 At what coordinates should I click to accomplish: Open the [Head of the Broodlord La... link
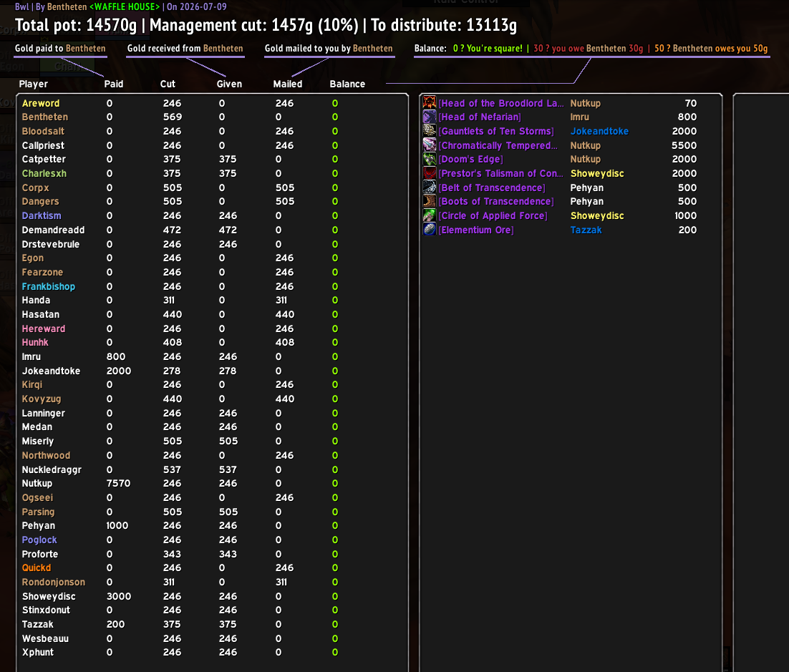tap(501, 103)
